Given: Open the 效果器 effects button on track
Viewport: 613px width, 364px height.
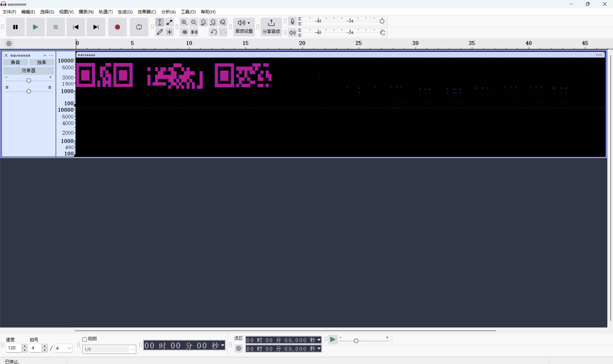Looking at the screenshot, I should pos(29,71).
